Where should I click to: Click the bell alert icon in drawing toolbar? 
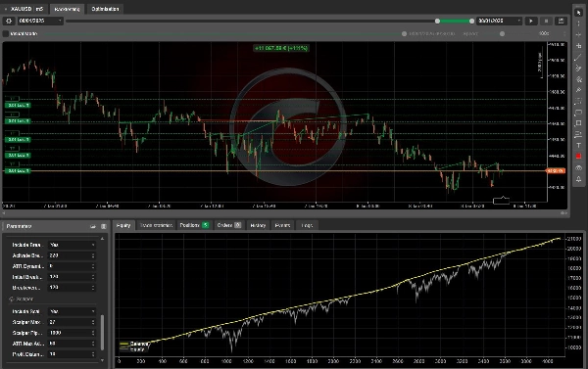click(578, 179)
